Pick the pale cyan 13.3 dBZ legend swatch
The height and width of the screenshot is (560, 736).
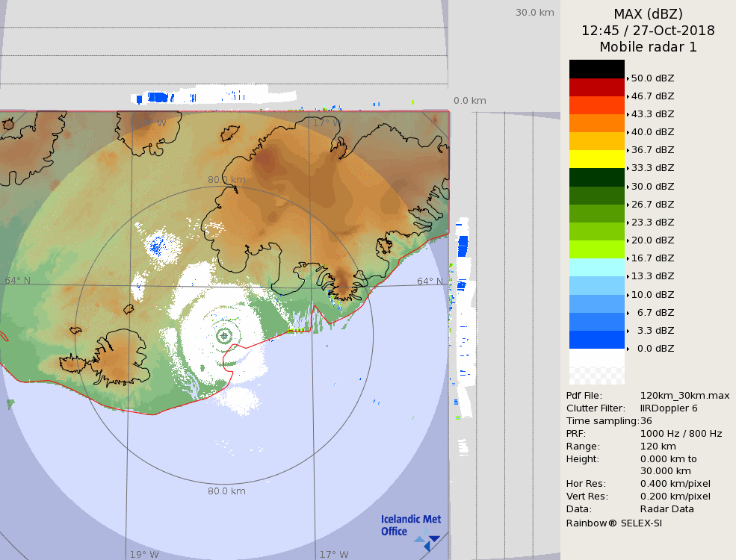596,267
